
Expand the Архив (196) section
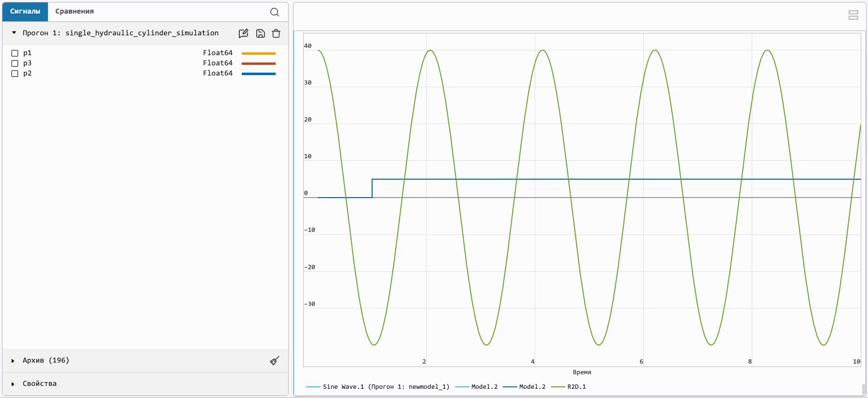13,361
